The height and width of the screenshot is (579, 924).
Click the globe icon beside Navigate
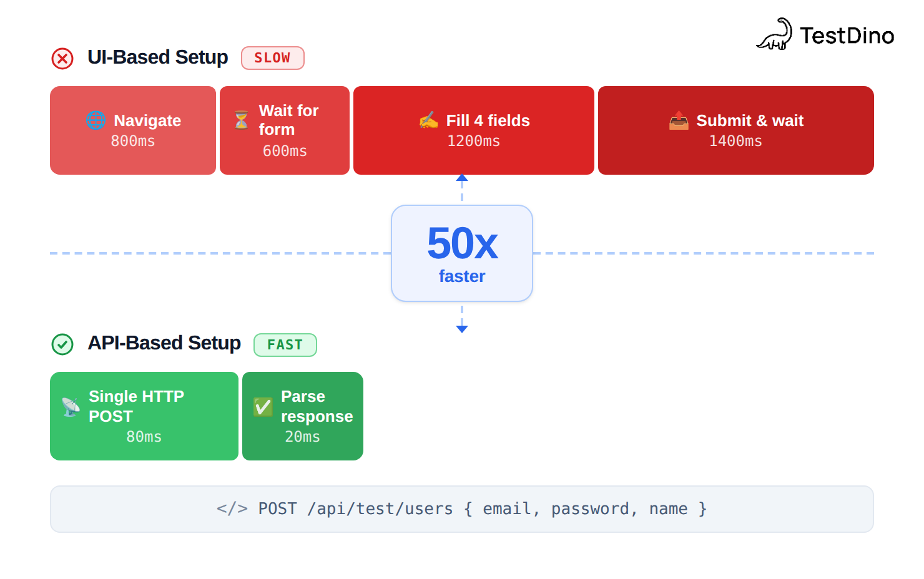pyautogui.click(x=96, y=120)
